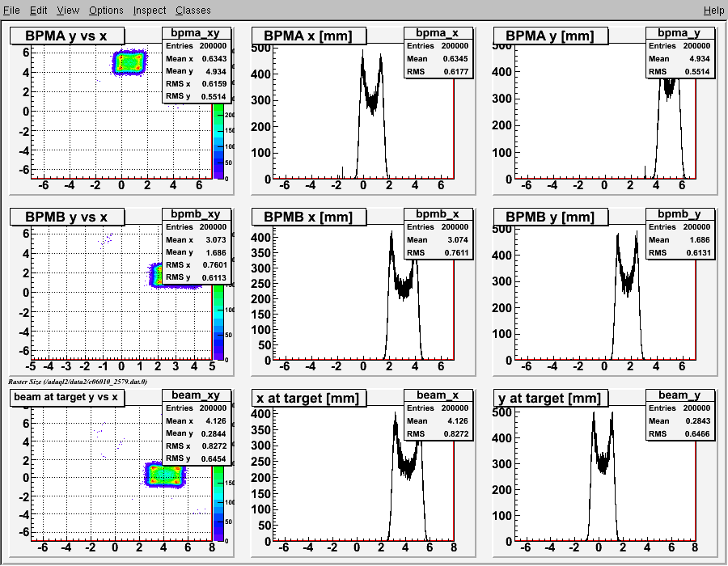Screen dimensions: 728x566
Task: Select the BPMA y [mm] title box
Action: click(x=551, y=36)
